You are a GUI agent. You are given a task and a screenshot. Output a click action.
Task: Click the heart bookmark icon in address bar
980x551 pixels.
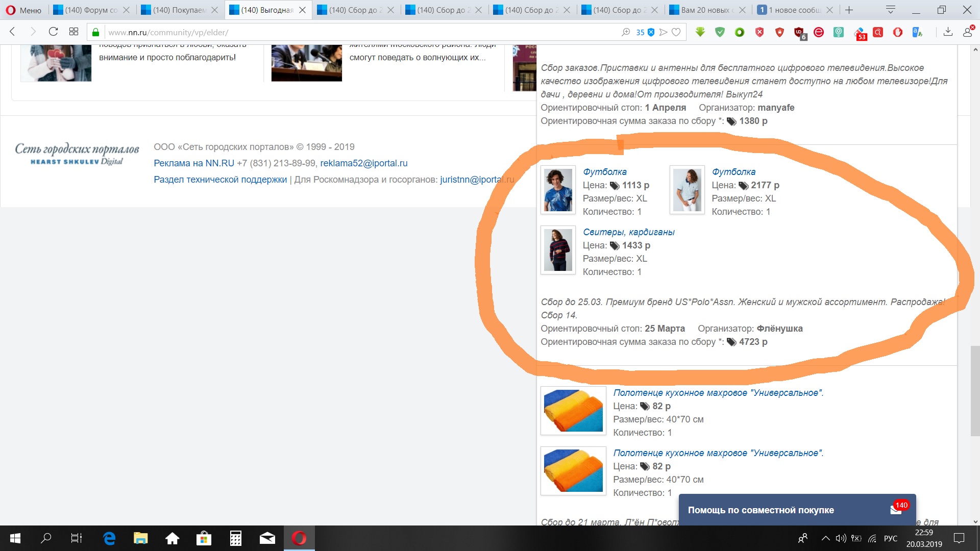coord(676,32)
